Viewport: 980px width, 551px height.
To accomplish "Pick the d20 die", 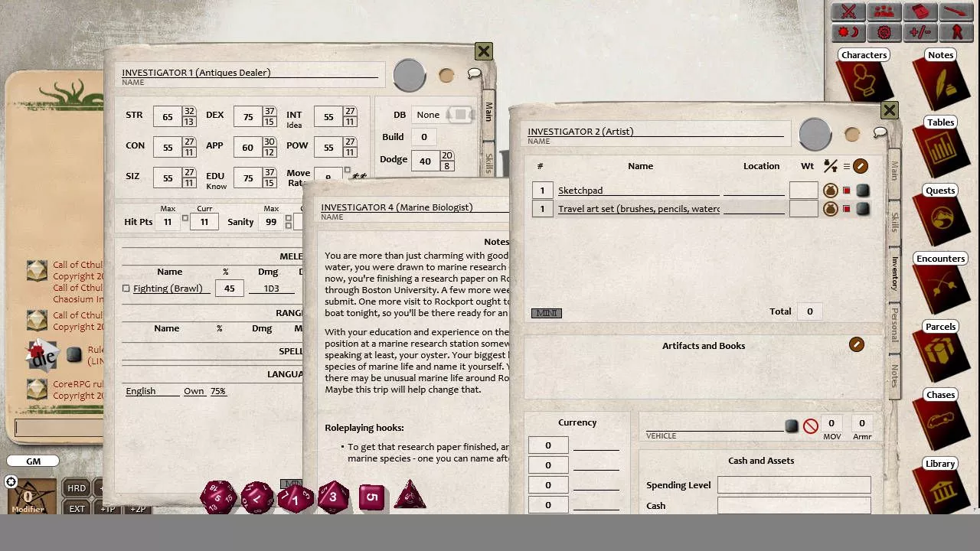I will click(x=218, y=497).
